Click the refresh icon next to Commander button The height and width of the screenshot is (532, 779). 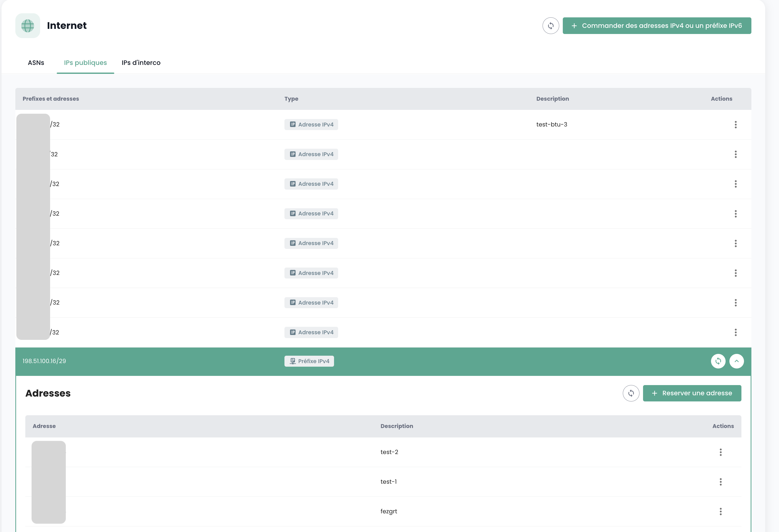[551, 26]
